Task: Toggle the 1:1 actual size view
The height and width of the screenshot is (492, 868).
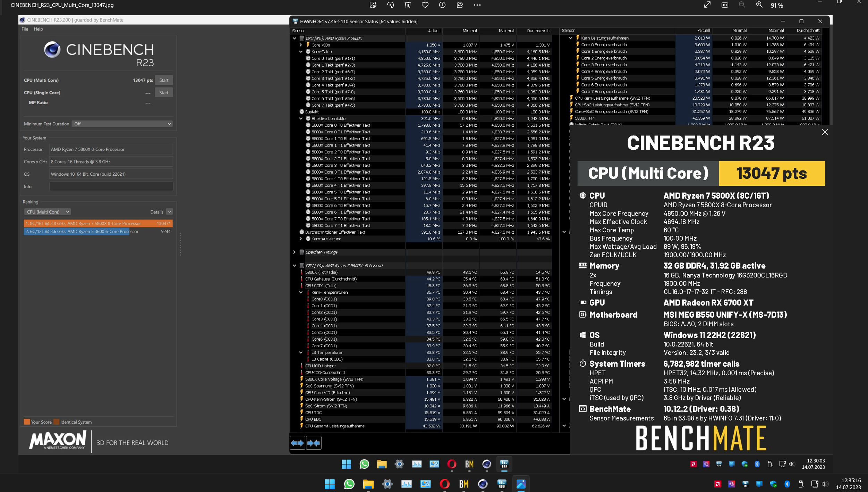Action: click(725, 5)
